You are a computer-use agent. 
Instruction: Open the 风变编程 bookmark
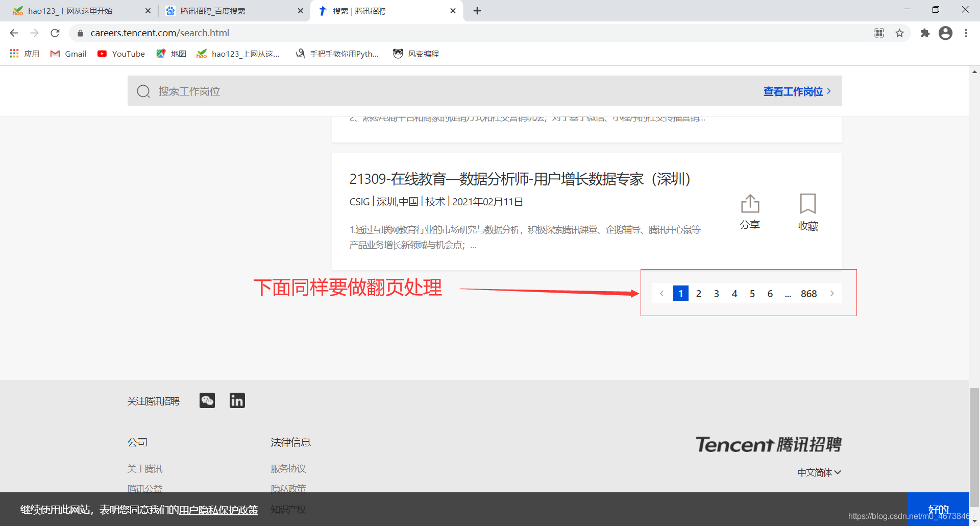click(416, 54)
